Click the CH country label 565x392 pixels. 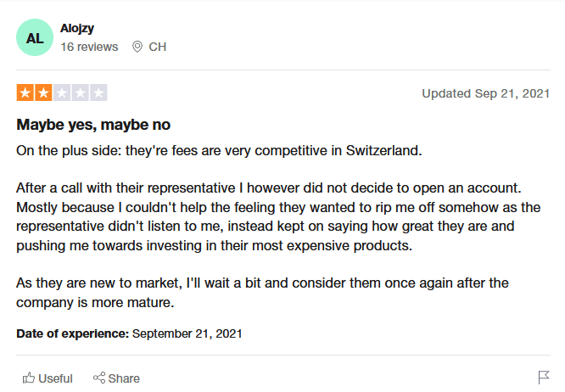(x=158, y=47)
